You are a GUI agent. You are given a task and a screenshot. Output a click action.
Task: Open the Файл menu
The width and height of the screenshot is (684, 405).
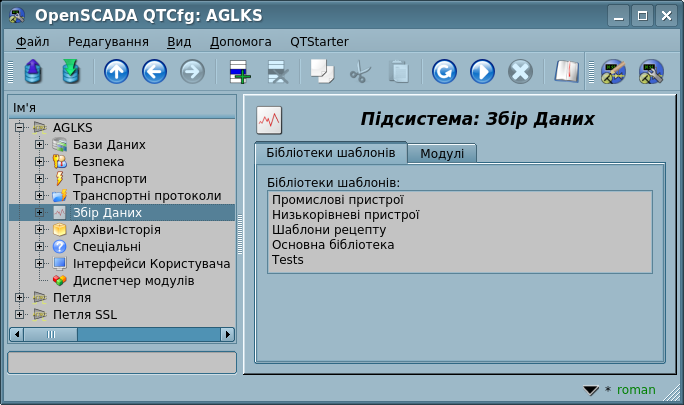tap(33, 42)
